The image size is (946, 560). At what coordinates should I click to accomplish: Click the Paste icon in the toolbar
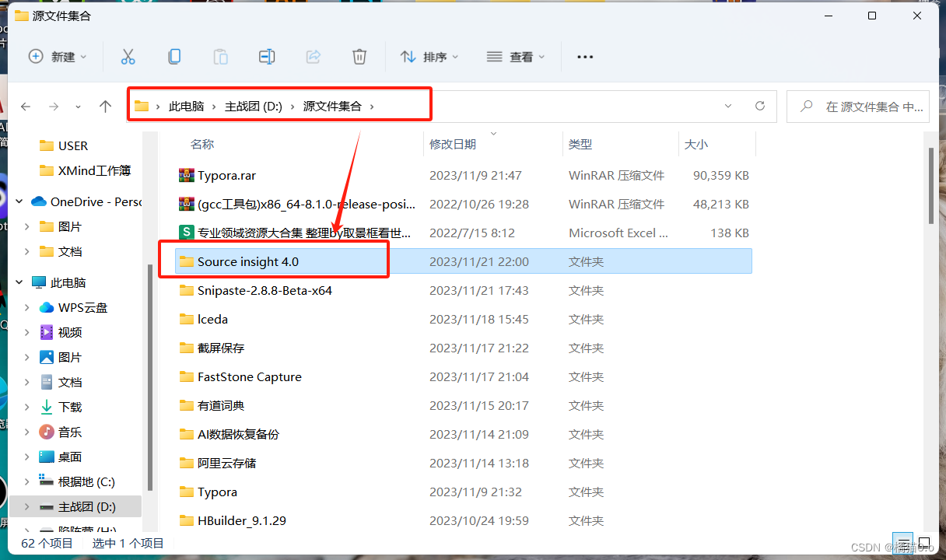click(220, 56)
